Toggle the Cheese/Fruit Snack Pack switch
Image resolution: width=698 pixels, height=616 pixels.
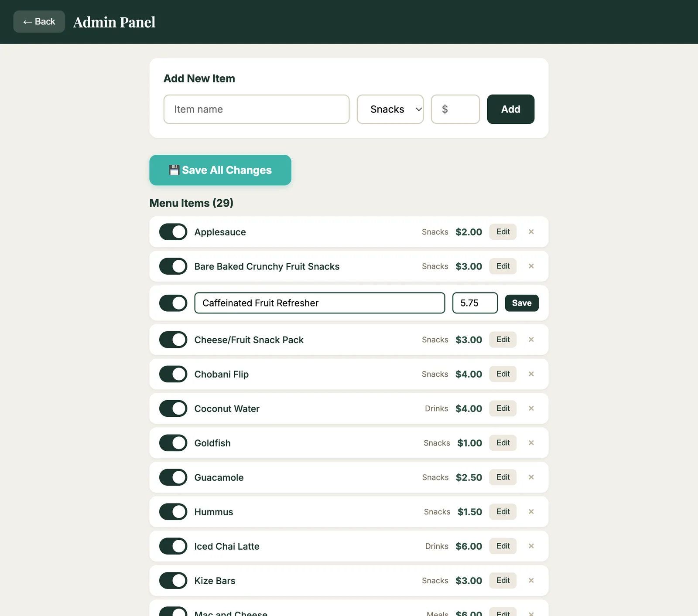(x=173, y=340)
